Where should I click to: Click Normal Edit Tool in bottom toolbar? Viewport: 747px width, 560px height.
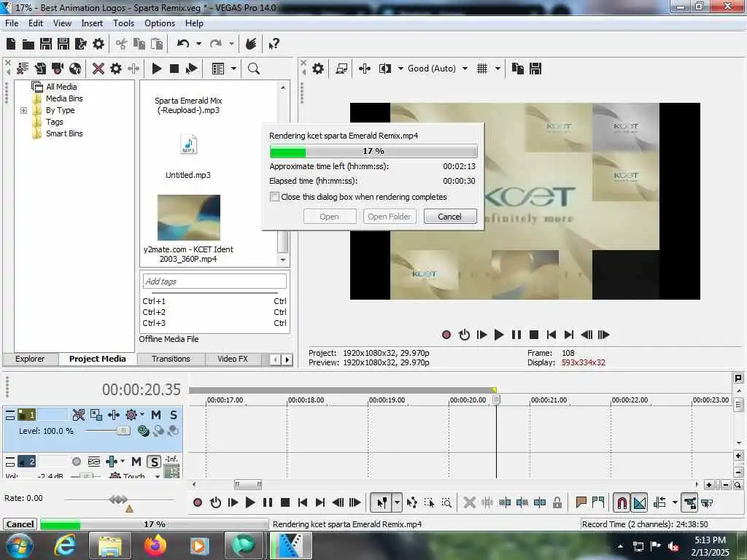click(x=382, y=502)
